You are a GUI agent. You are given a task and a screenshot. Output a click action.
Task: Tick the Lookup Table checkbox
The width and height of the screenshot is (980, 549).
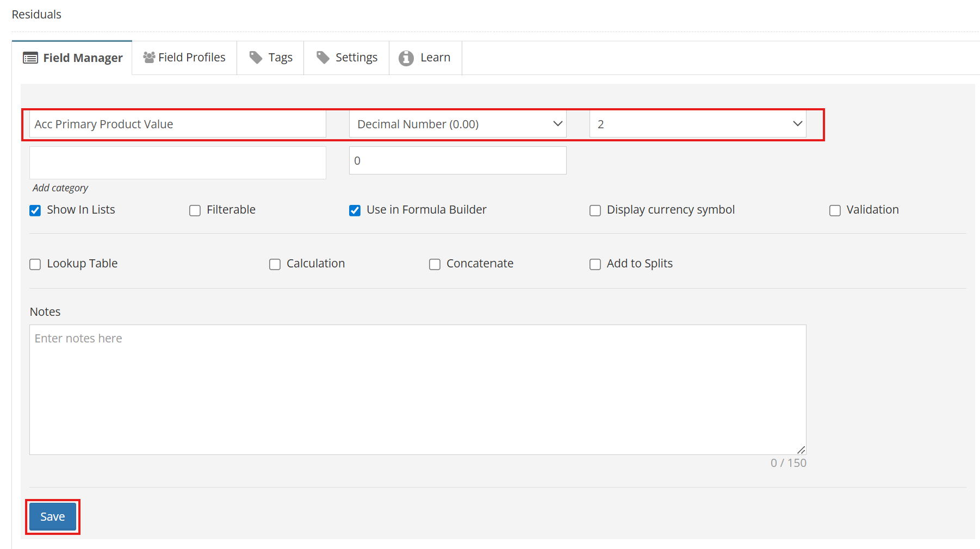coord(35,264)
